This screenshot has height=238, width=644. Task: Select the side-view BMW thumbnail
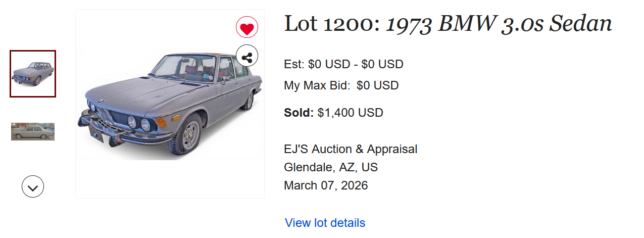[33, 131]
